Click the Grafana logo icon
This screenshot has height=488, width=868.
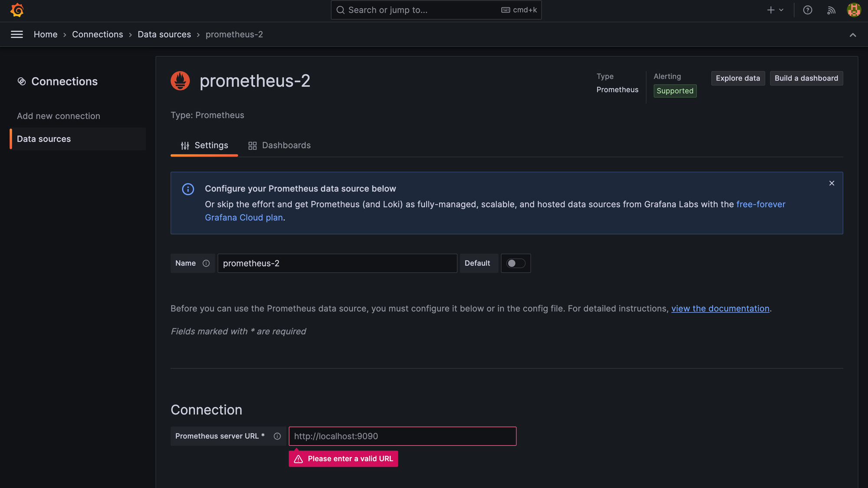tap(17, 10)
